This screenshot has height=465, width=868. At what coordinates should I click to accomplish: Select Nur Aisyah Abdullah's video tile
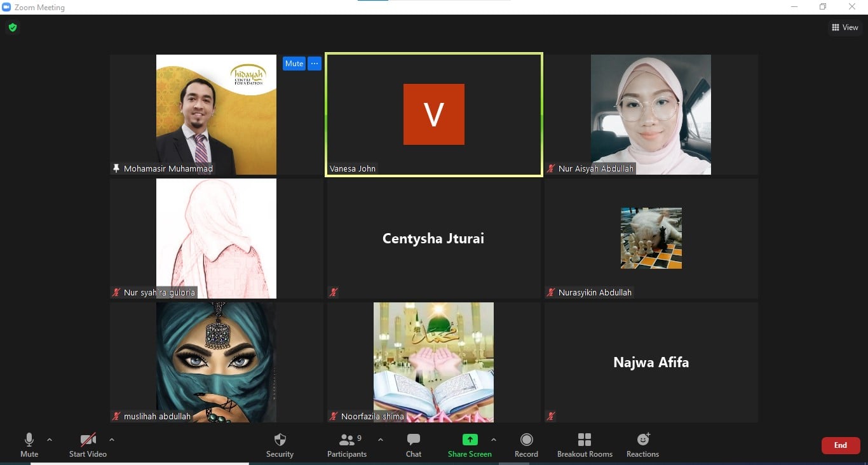[651, 114]
